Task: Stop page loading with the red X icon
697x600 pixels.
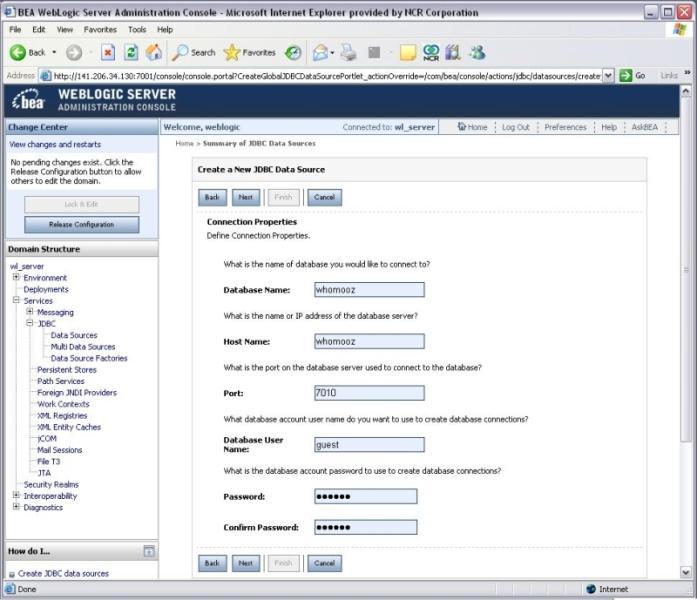Action: click(108, 52)
